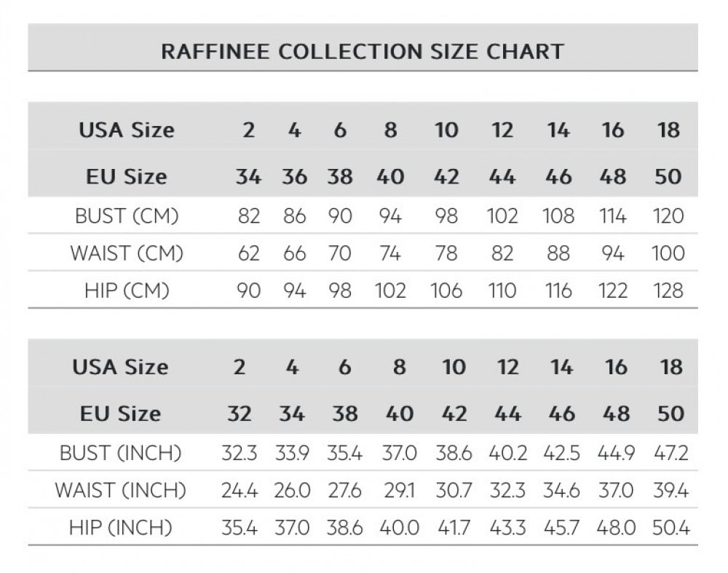This screenshot has height=573, width=728.
Task: Select the bust value 33.9 inches
Action: click(292, 453)
